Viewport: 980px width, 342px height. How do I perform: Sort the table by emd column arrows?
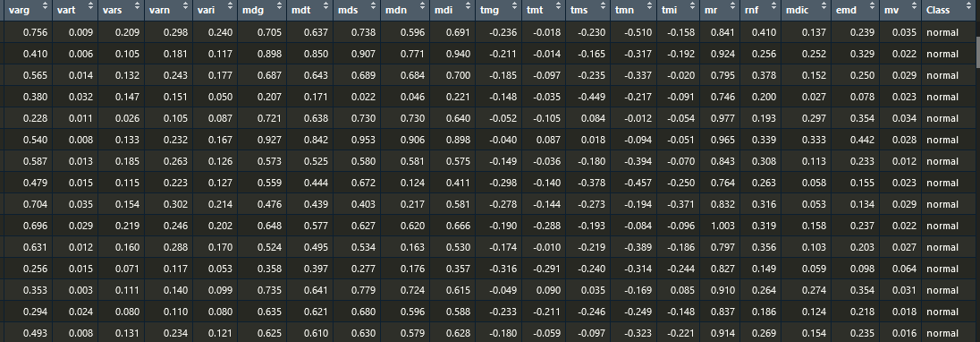[872, 5]
